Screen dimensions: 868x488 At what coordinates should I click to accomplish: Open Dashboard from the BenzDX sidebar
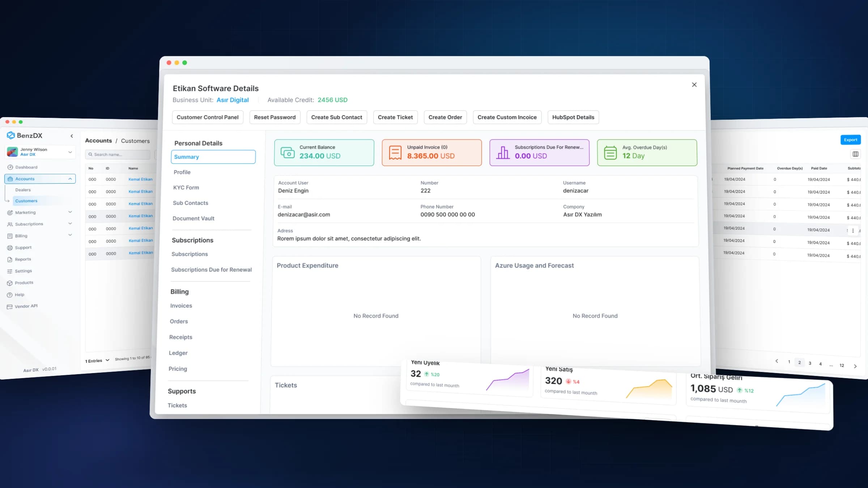click(22, 167)
